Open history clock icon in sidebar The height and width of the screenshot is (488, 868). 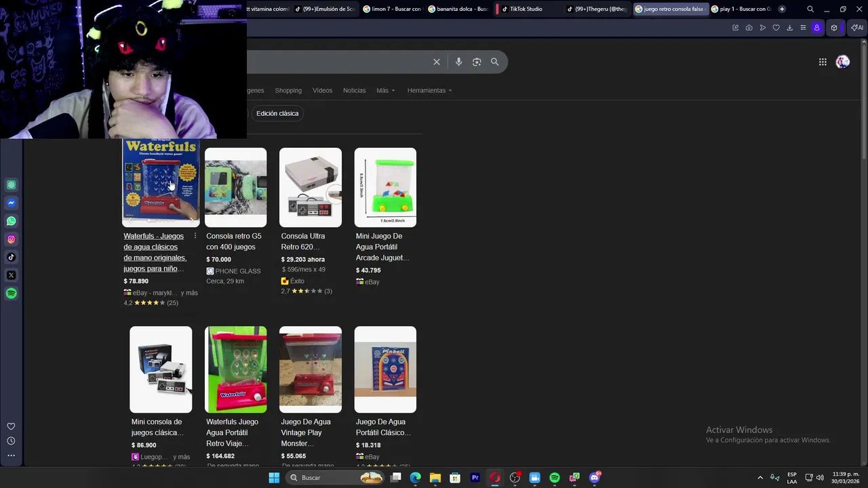click(x=11, y=441)
